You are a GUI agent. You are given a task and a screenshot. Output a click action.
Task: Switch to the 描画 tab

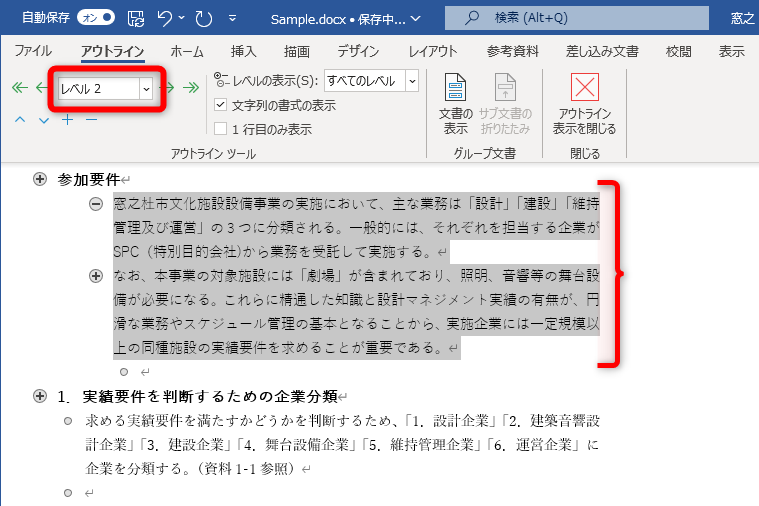pos(297,51)
